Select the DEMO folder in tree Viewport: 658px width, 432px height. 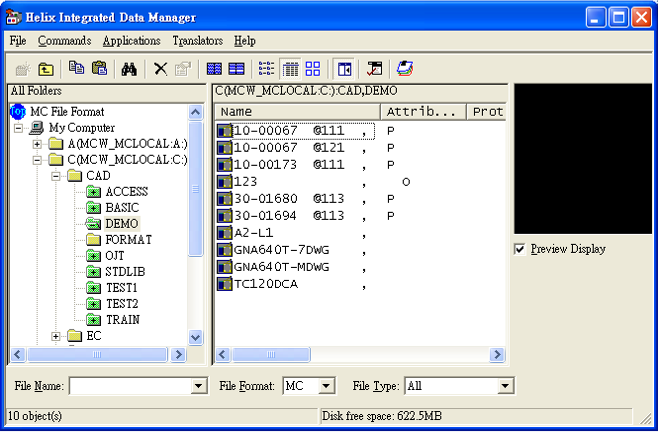[x=122, y=224]
